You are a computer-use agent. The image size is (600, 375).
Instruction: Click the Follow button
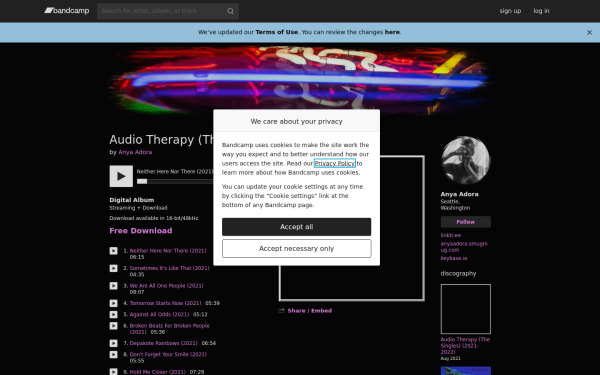[x=465, y=222]
